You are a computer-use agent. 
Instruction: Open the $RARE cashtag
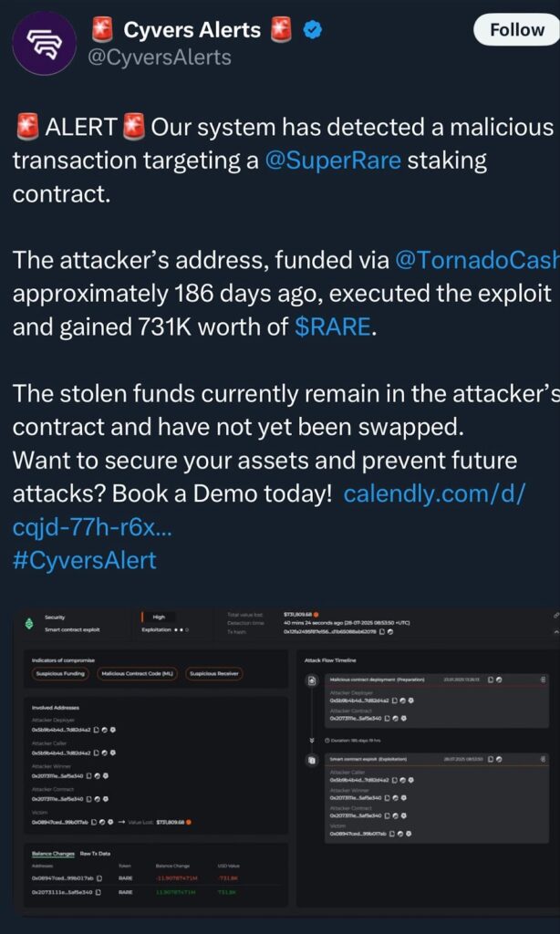click(x=333, y=327)
